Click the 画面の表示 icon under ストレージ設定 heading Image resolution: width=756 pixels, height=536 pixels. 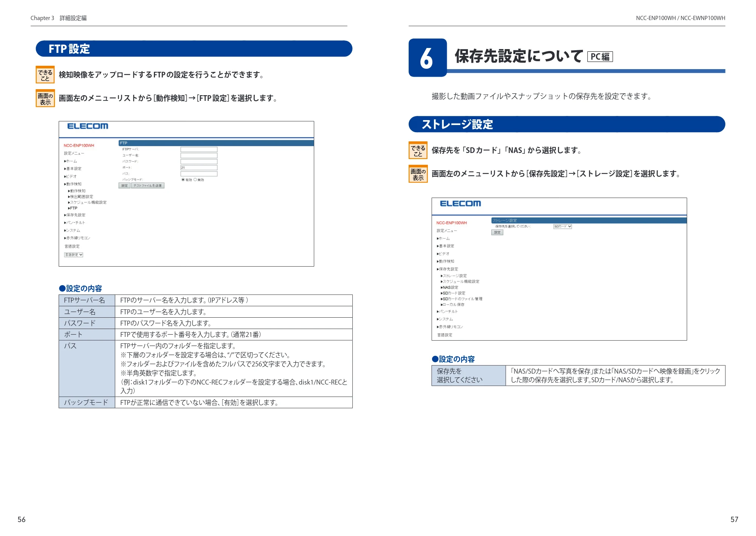pos(418,174)
